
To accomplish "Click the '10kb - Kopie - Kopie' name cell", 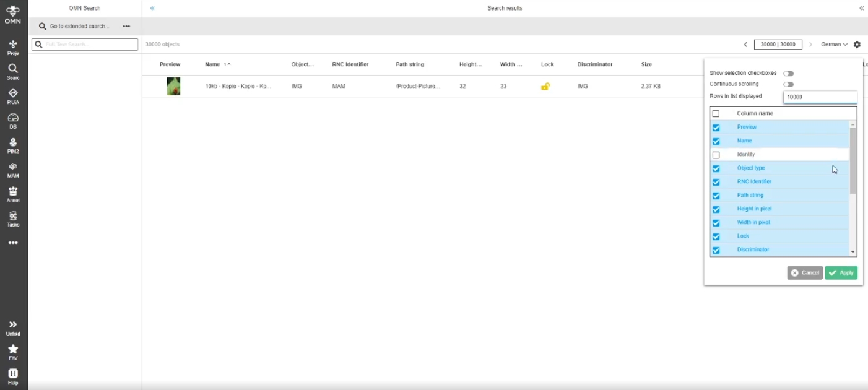I will (x=238, y=86).
